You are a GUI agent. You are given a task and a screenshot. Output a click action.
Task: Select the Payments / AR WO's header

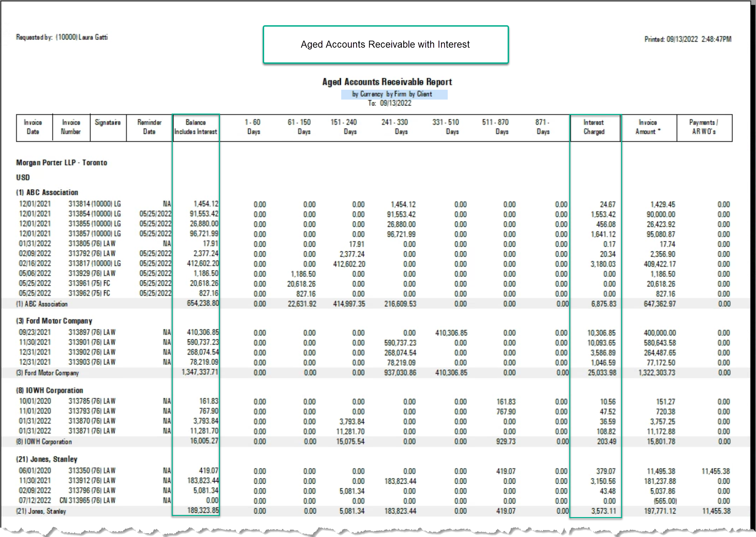704,127
